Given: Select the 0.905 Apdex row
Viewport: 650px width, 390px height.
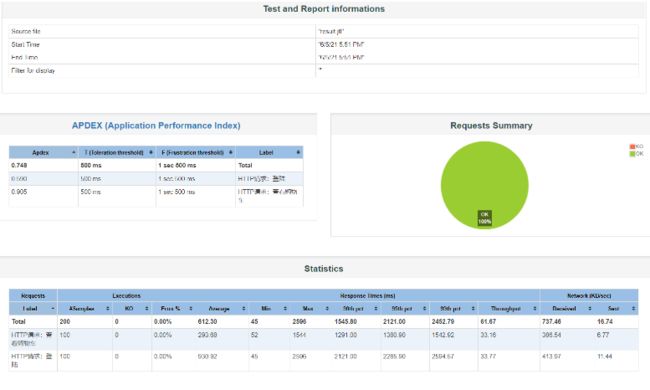Looking at the screenshot, I should pyautogui.click(x=156, y=196).
